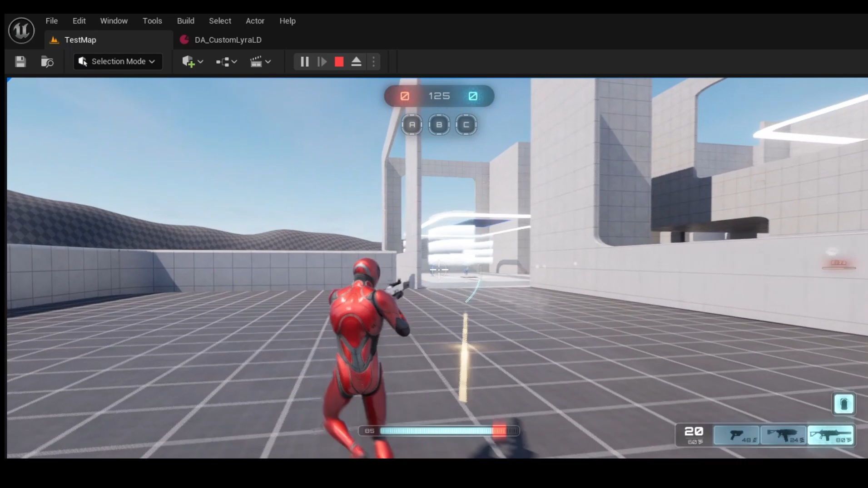868x488 pixels.
Task: Click the Unreal Engine logo icon
Action: [x=21, y=30]
